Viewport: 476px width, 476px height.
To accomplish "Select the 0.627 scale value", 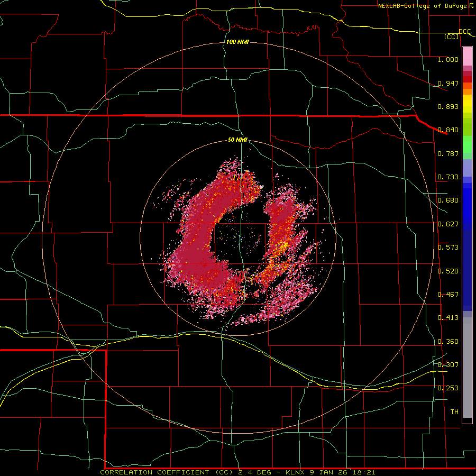I will click(x=448, y=224).
